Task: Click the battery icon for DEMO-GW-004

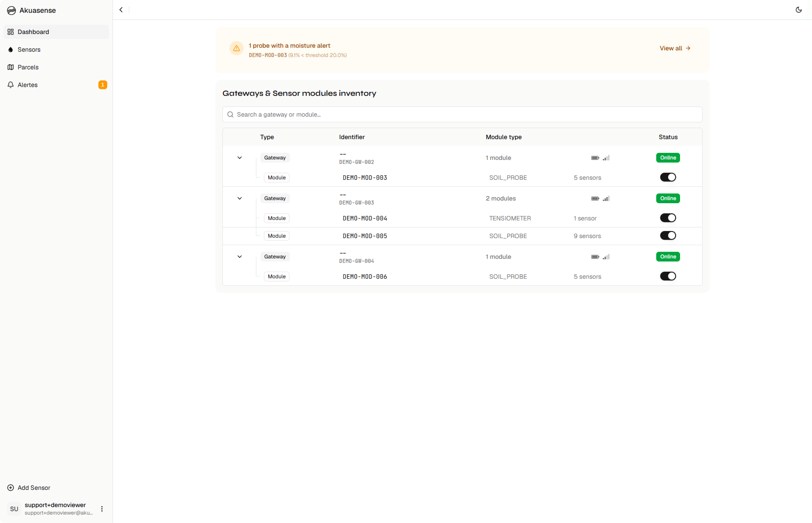Action: pyautogui.click(x=595, y=257)
